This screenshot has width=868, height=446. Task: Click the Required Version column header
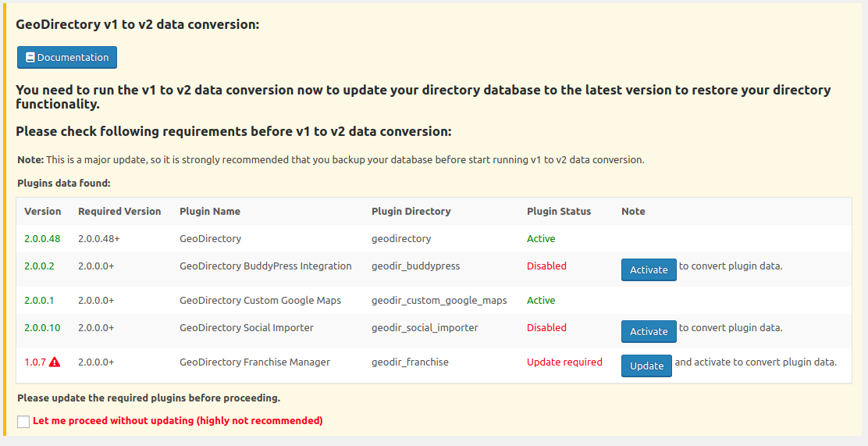click(119, 211)
